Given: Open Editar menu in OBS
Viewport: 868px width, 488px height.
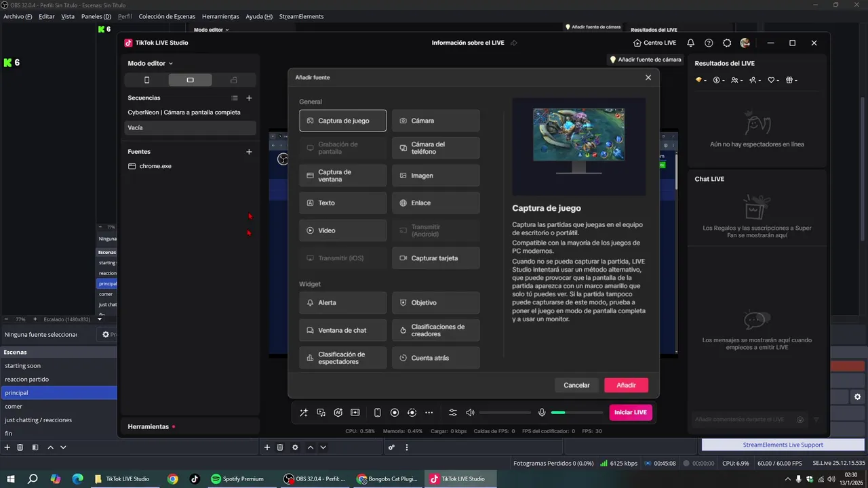Looking at the screenshot, I should coord(47,16).
